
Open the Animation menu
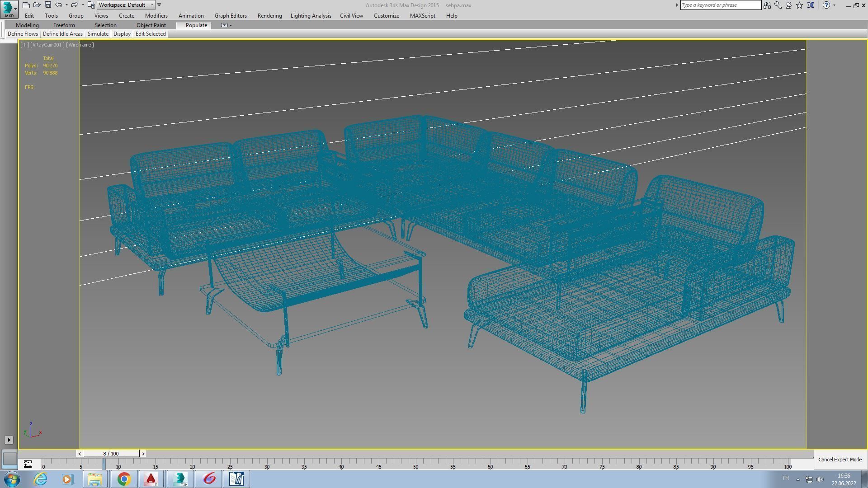191,16
